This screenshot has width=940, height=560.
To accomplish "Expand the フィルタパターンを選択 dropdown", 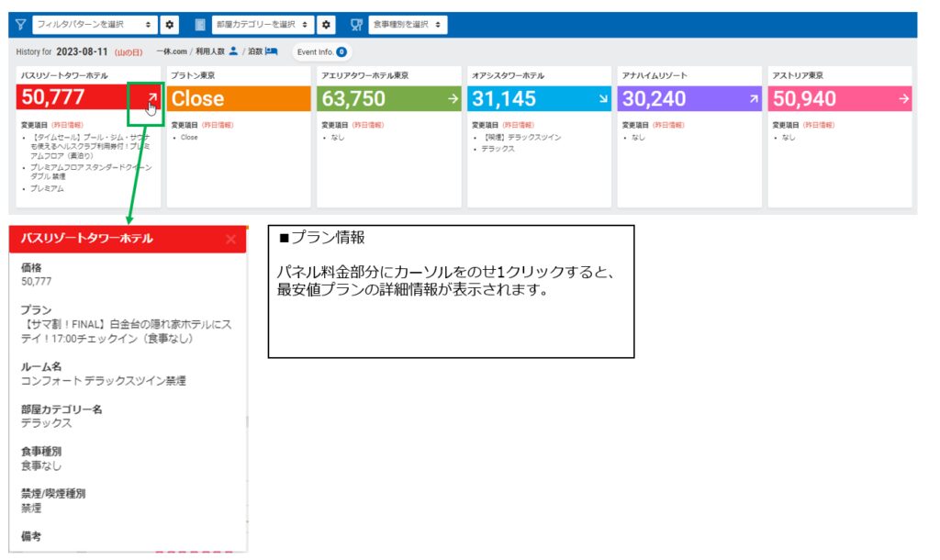I will [95, 25].
